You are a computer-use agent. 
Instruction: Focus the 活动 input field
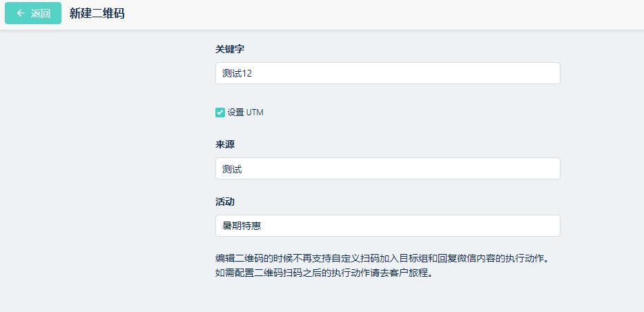point(387,226)
